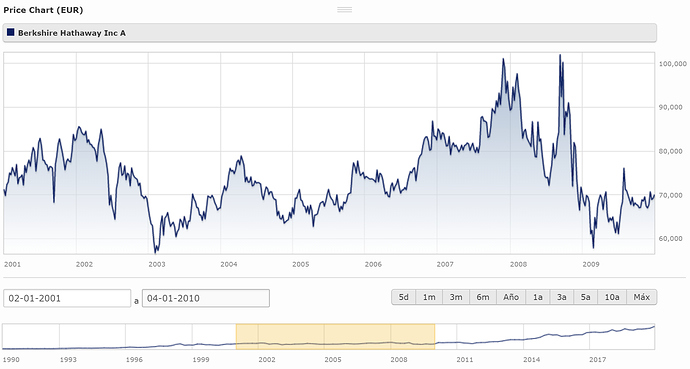Click 2014 on the navigator timeline
Image resolution: width=690 pixels, height=369 pixels.
tap(532, 359)
